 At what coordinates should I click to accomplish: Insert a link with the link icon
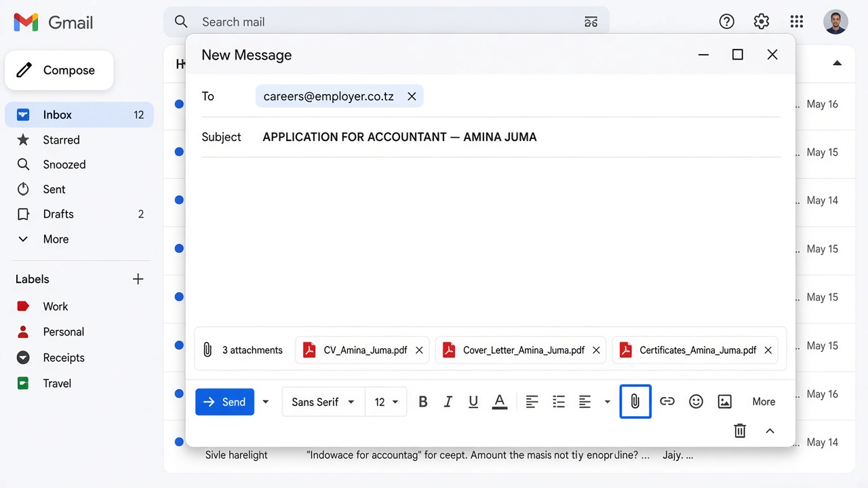667,402
